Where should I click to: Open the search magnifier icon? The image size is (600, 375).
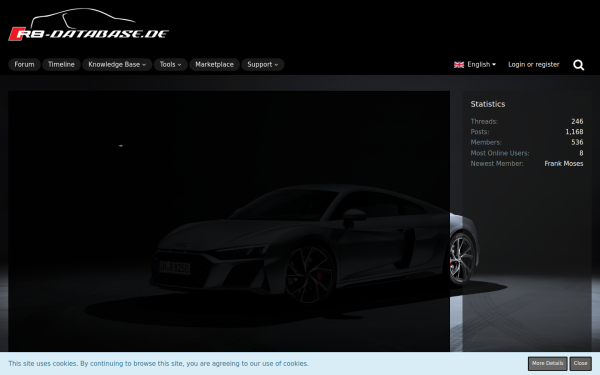click(x=578, y=65)
